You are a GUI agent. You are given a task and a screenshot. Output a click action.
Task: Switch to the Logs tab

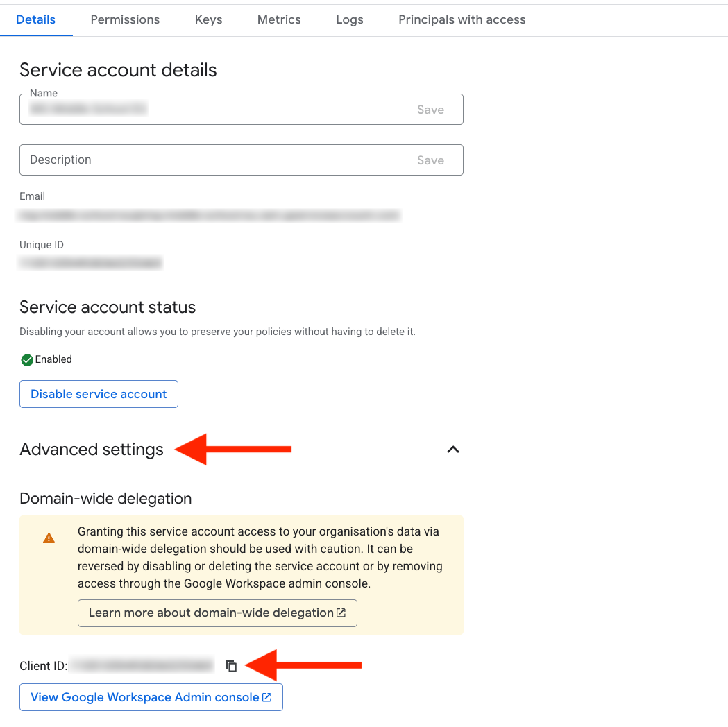(350, 19)
